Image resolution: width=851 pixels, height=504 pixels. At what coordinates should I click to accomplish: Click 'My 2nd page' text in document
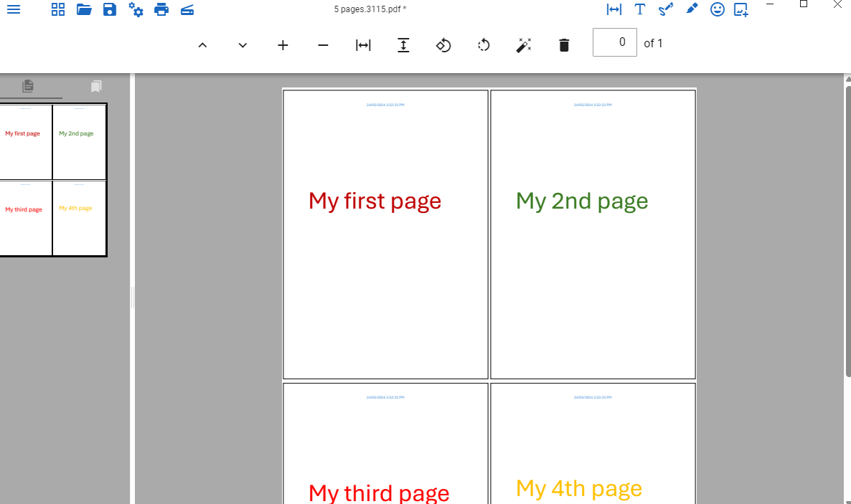pyautogui.click(x=582, y=201)
